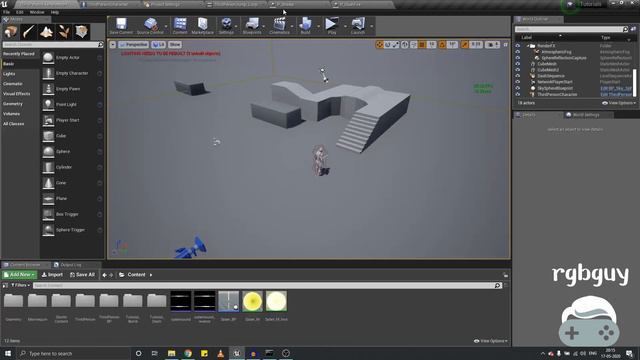
Task: Select Paint mode brush icon
Action: click(29, 32)
